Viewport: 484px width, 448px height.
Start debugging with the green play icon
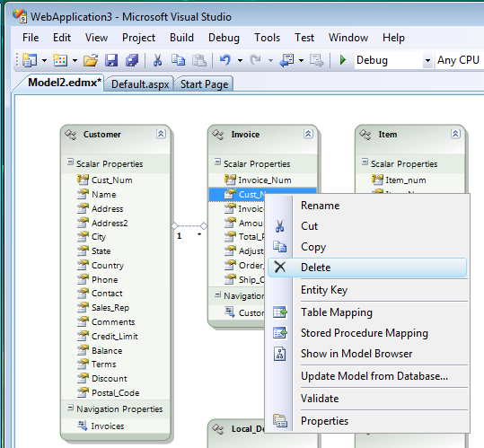pyautogui.click(x=343, y=60)
